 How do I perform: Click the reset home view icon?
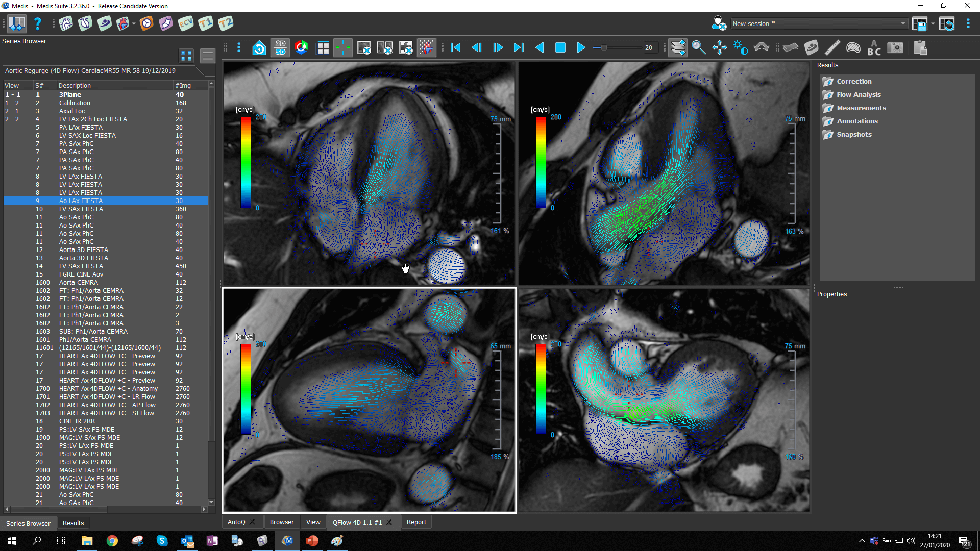tap(259, 48)
